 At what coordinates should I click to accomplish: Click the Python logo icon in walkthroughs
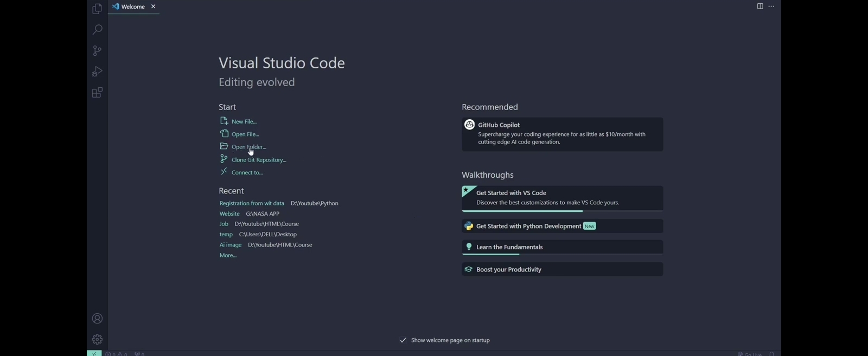[469, 226]
